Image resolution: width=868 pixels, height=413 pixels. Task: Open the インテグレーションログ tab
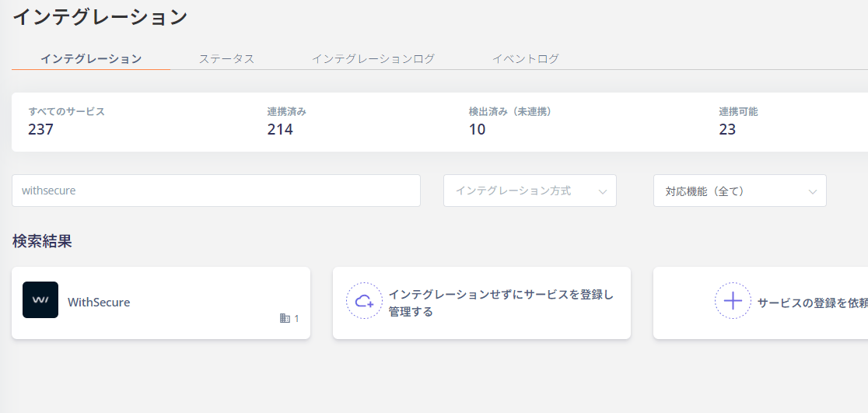click(373, 58)
